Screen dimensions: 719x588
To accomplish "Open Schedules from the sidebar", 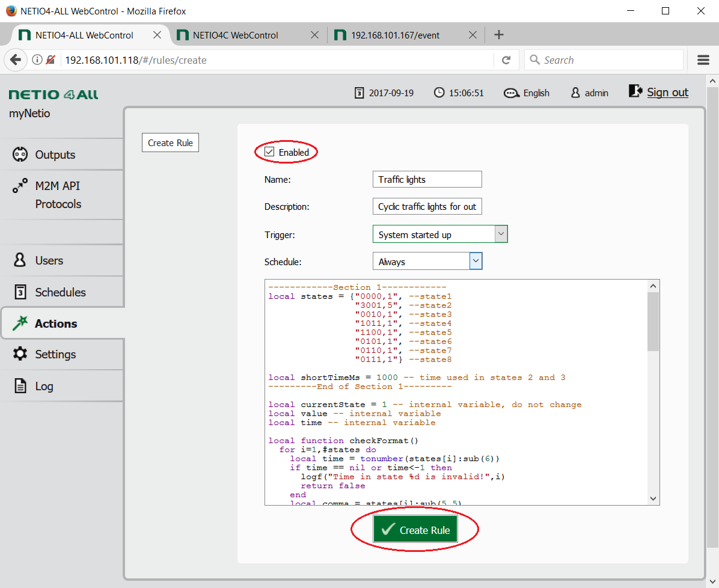I will [x=60, y=292].
